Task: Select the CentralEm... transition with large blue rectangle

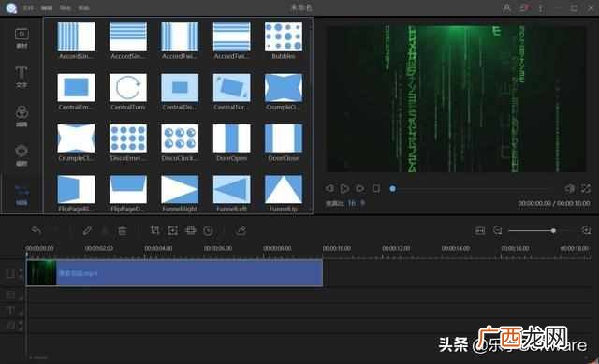Action: coord(76,87)
